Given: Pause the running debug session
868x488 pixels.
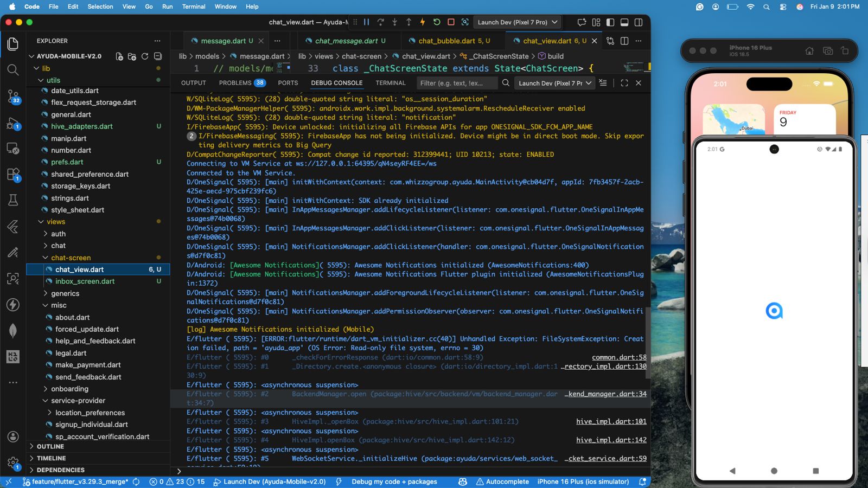Looking at the screenshot, I should 366,22.
